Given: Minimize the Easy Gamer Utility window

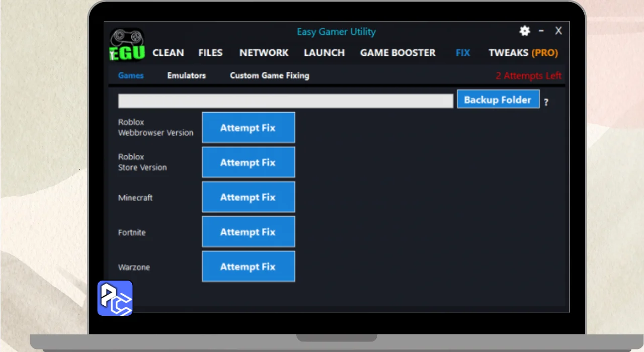Looking at the screenshot, I should (x=541, y=31).
